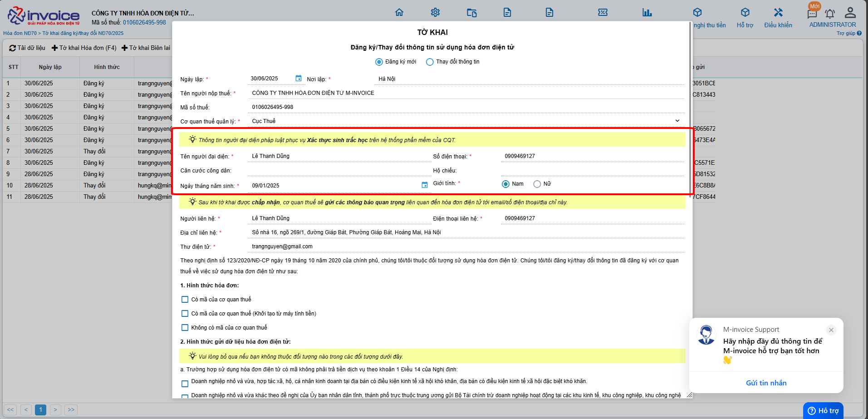The height and width of the screenshot is (419, 868).
Task: Click the M-invoice logo
Action: click(x=44, y=16)
